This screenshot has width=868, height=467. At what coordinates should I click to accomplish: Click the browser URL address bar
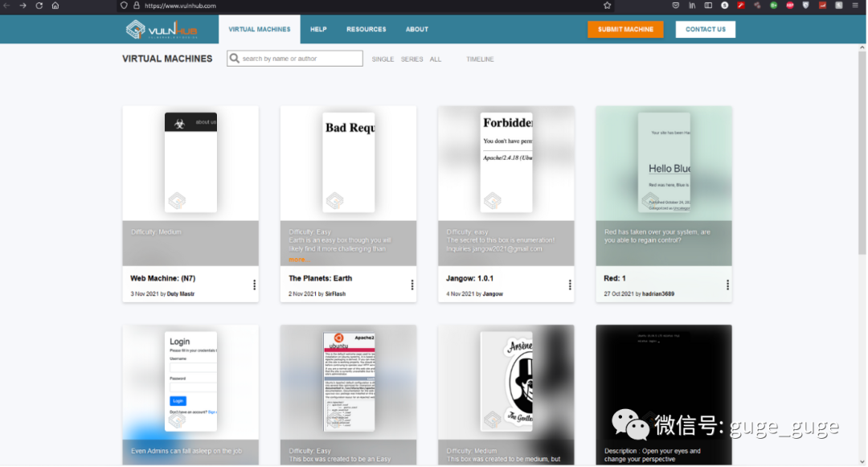[x=366, y=6]
